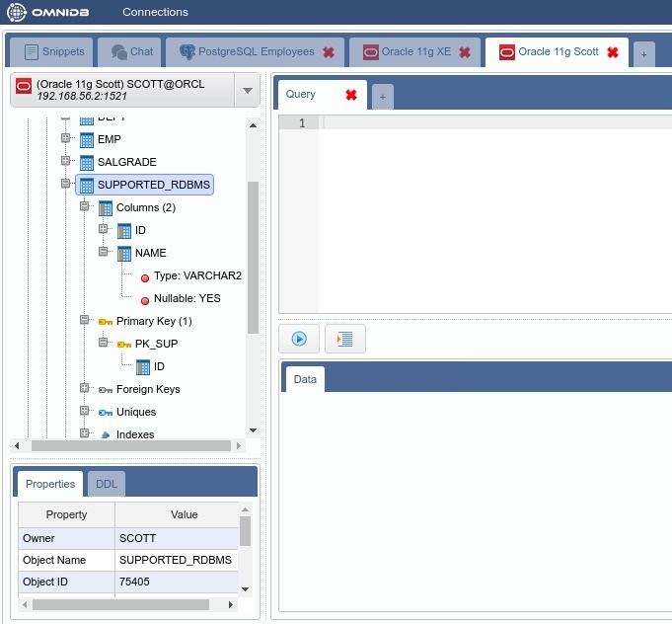
Task: Click the Foreign Keys icon
Action: [x=106, y=389]
